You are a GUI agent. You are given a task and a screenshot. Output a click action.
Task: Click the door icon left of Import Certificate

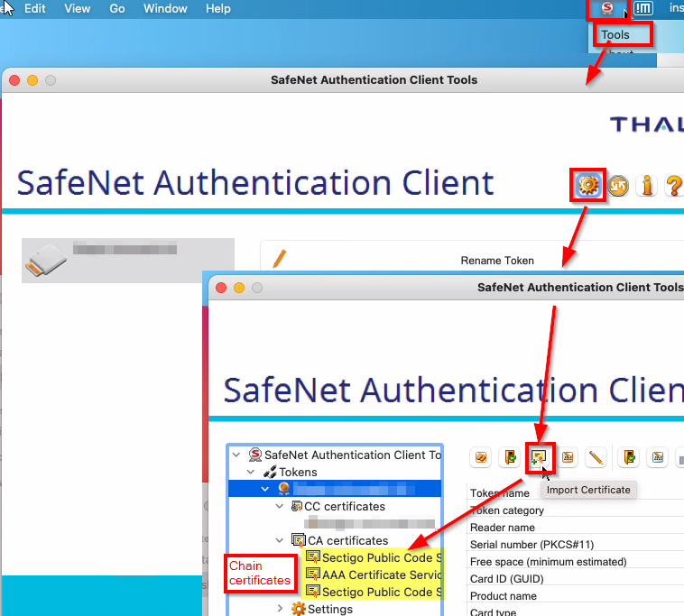pyautogui.click(x=510, y=457)
